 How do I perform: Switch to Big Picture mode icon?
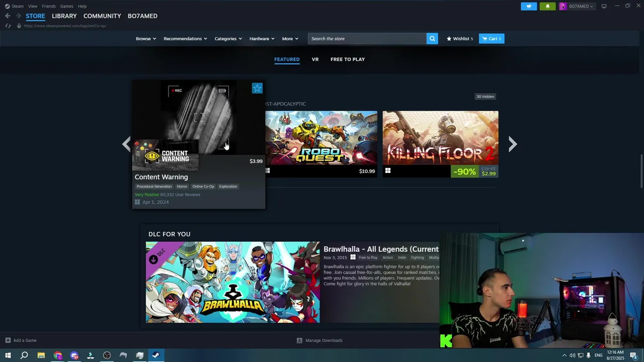click(604, 6)
